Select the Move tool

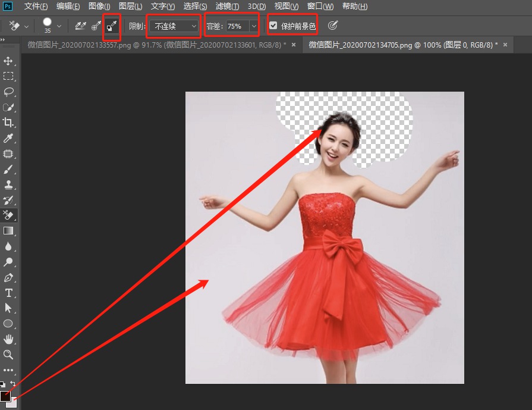(8, 60)
